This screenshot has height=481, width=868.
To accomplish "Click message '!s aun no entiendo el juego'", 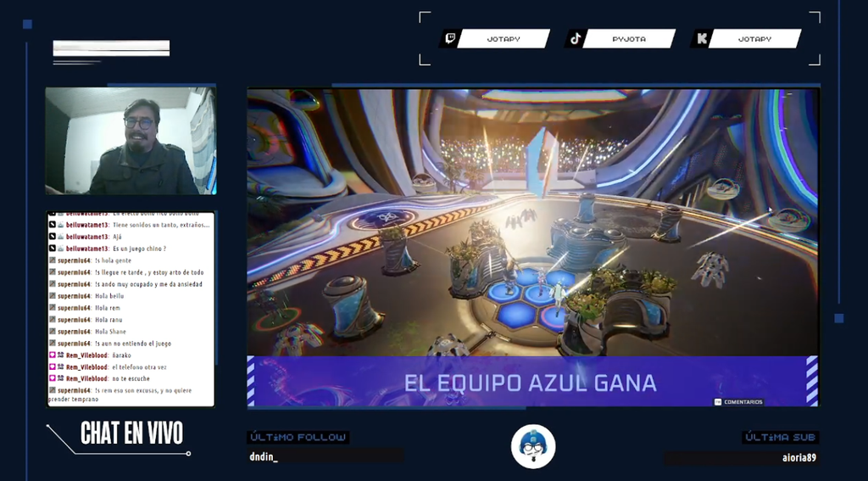I will (x=133, y=344).
